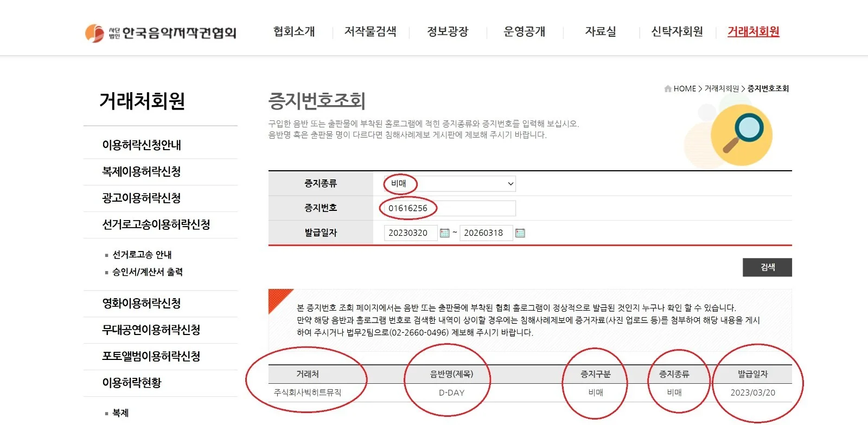Click the HOME breadcrumb house icon
The height and width of the screenshot is (425, 868).
[668, 89]
